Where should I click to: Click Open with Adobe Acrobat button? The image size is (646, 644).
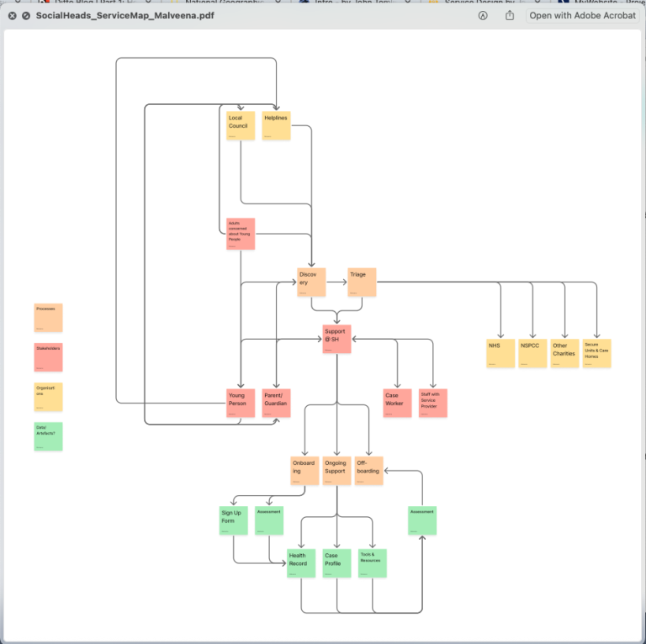pos(582,15)
